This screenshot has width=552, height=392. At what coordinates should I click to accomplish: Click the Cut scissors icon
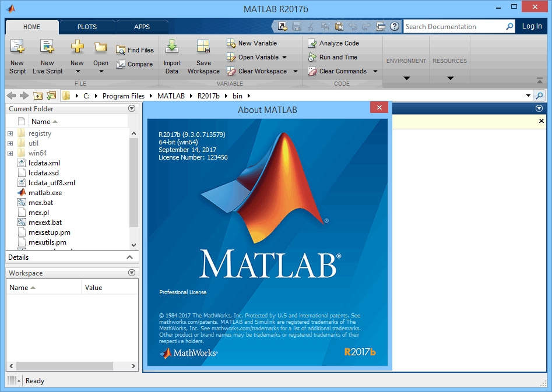click(310, 26)
